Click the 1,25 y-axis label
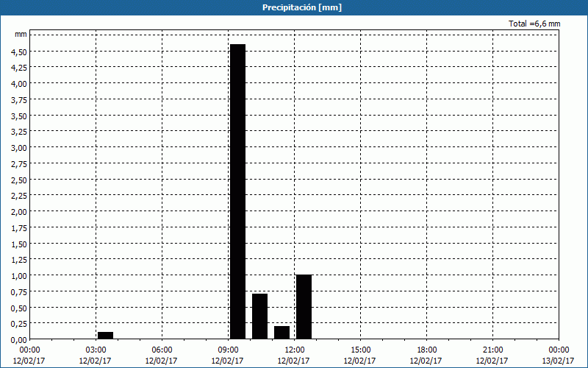This screenshot has height=368, width=588. pyautogui.click(x=19, y=260)
